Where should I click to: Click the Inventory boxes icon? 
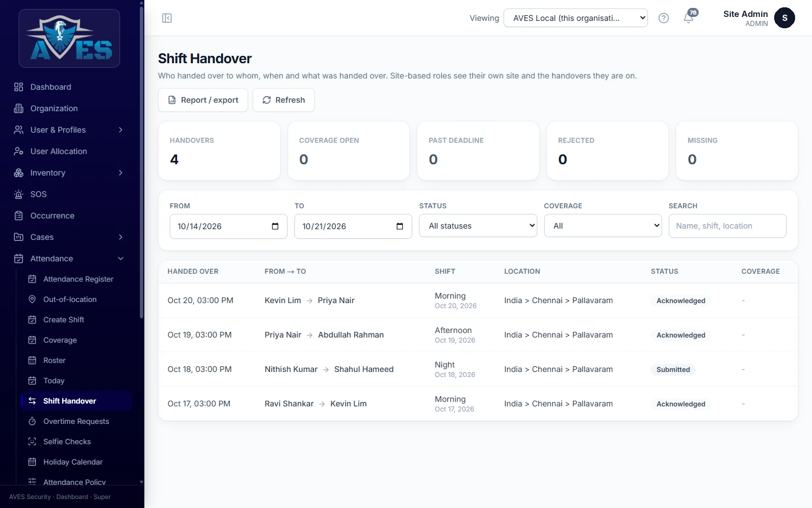pyautogui.click(x=19, y=173)
